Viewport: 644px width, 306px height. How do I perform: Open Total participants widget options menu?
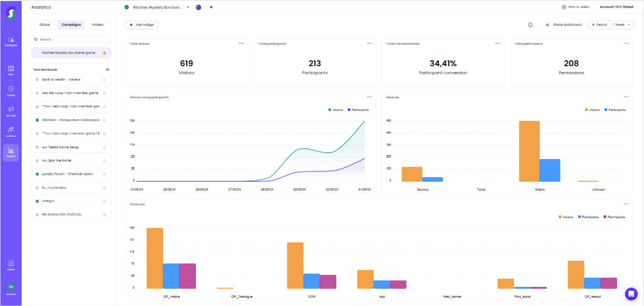369,43
